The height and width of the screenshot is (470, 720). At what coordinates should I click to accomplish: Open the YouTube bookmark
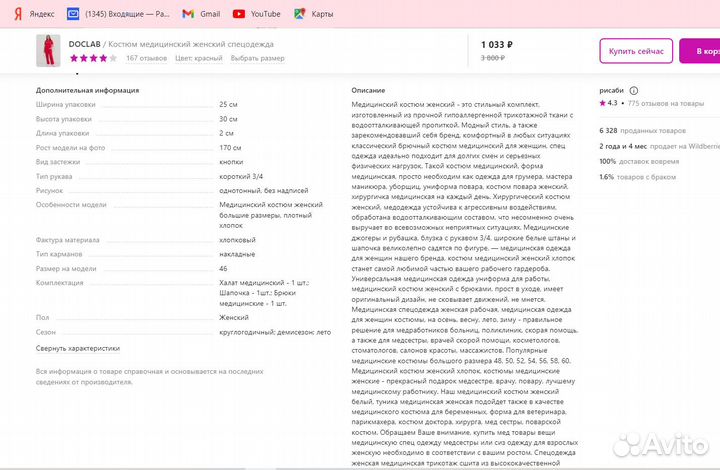pos(238,14)
